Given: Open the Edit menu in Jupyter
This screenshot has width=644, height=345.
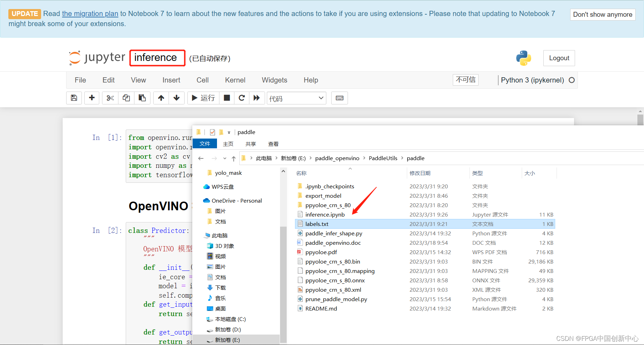Looking at the screenshot, I should tap(109, 80).
